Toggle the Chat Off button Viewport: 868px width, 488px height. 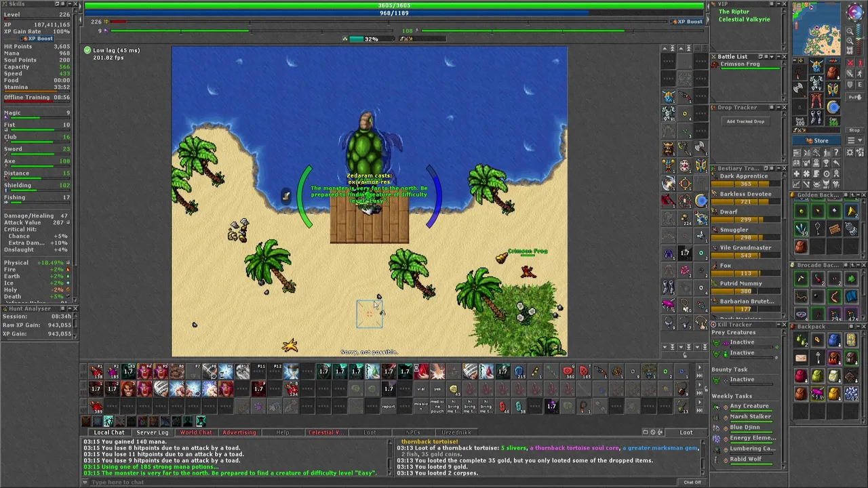pyautogui.click(x=692, y=482)
